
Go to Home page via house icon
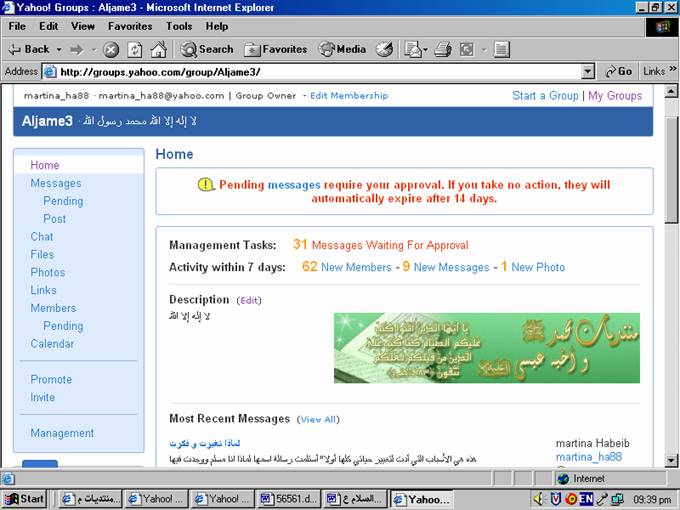click(x=158, y=50)
